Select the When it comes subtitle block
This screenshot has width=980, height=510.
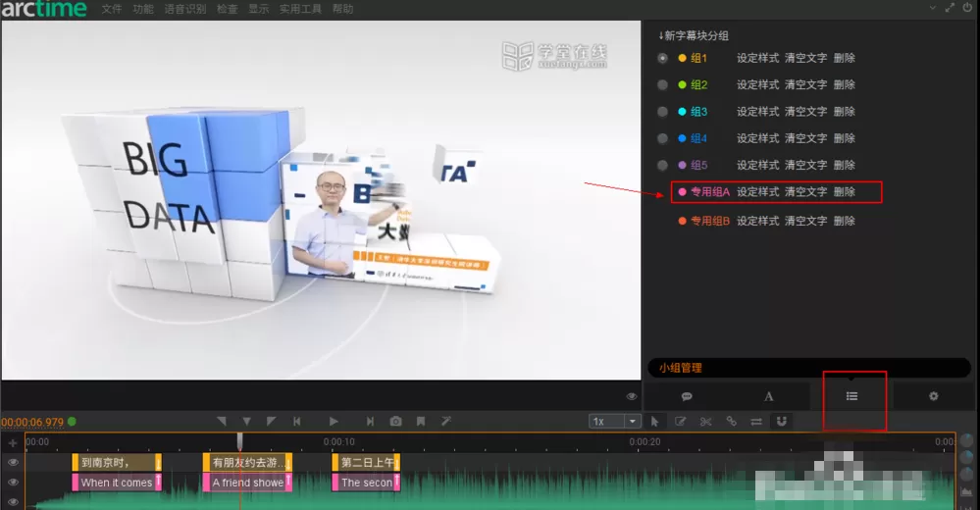[x=117, y=483]
